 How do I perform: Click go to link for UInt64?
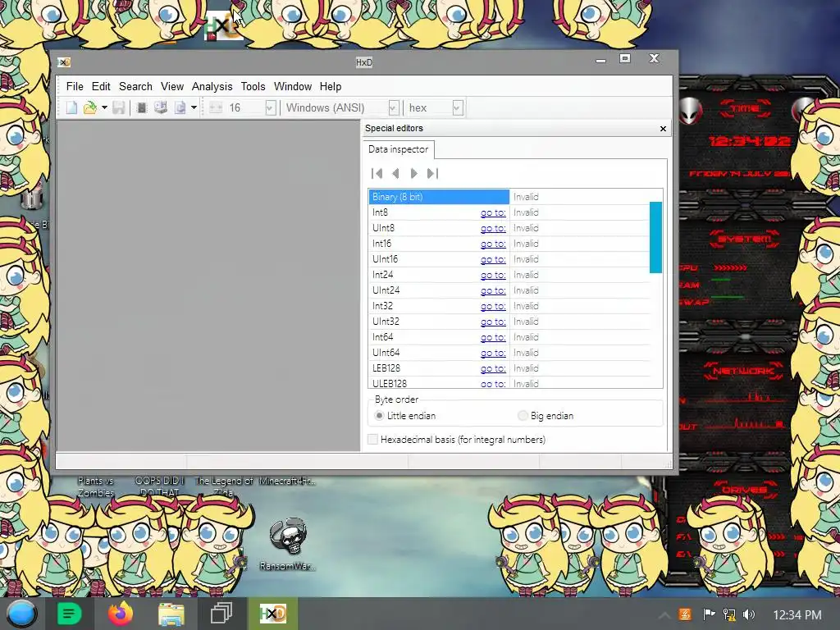tap(493, 353)
